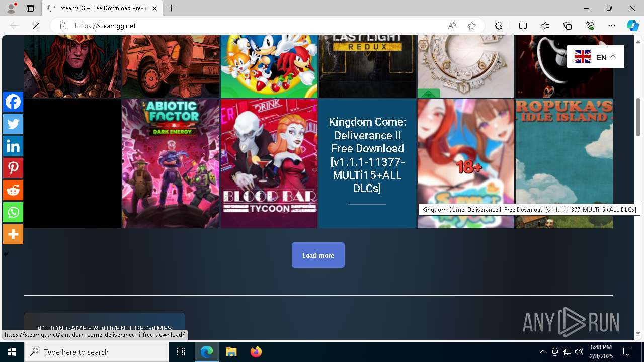Screen dimensions: 644x362
Task: Open Read aloud in address bar
Action: 452,26
